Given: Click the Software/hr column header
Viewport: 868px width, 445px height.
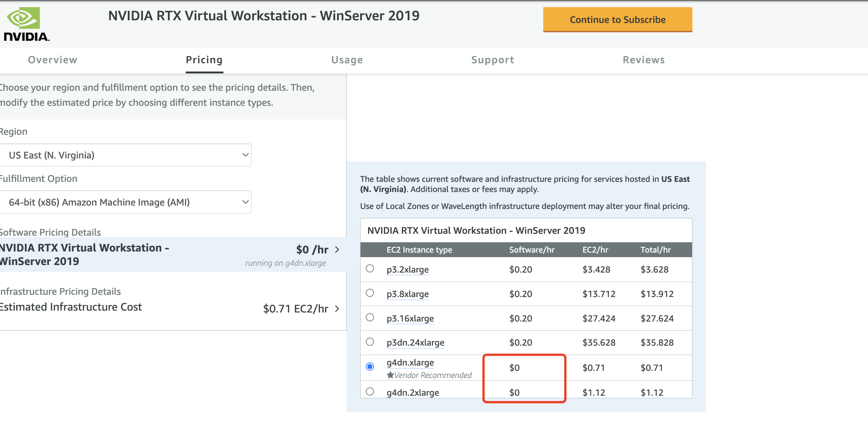Looking at the screenshot, I should coord(532,250).
